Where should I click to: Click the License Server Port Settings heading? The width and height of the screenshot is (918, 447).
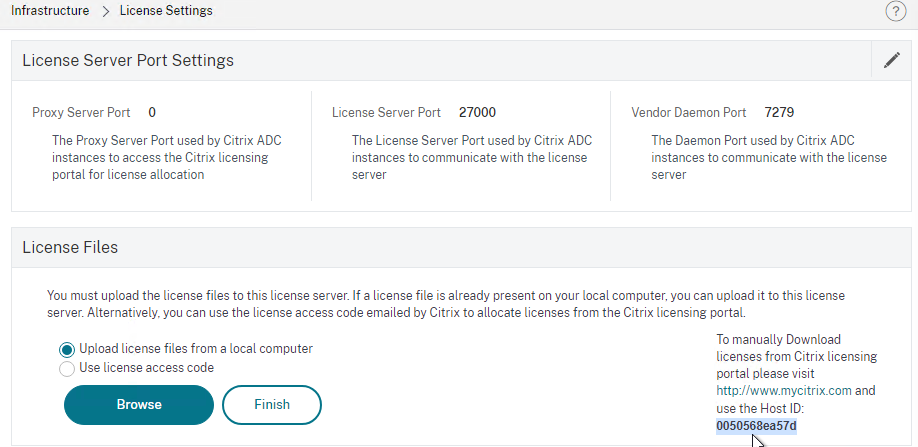128,60
